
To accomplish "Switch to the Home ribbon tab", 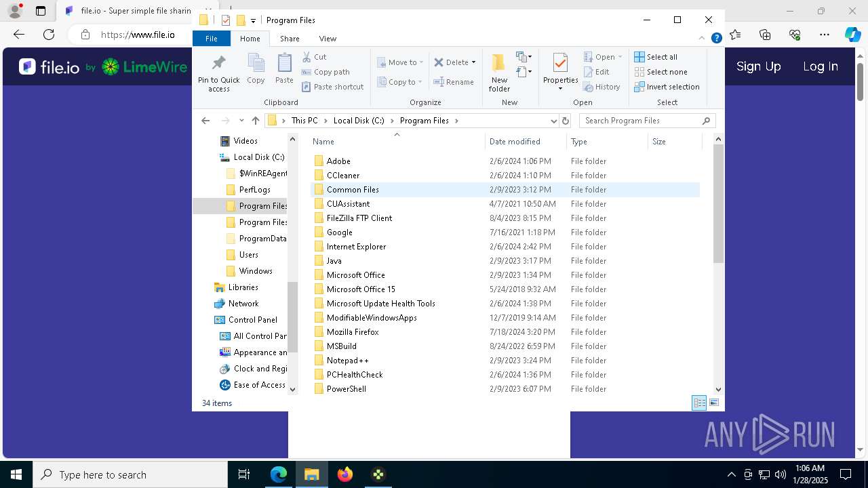I will [250, 39].
